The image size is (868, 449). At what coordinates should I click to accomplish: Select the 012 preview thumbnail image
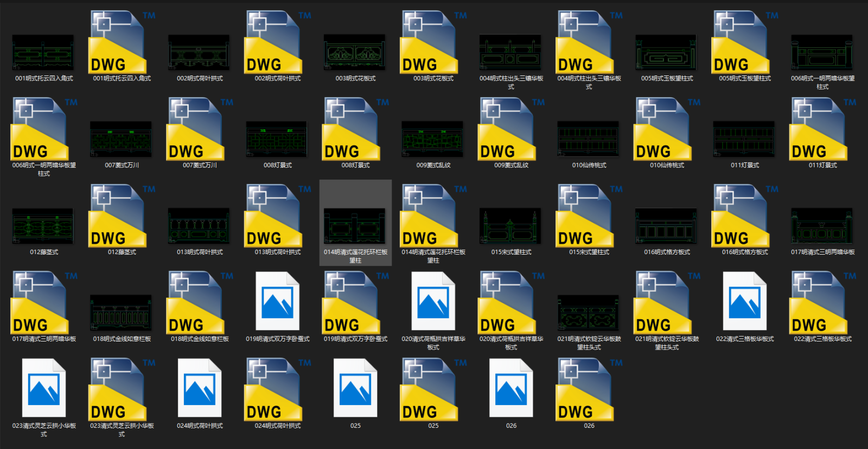(x=43, y=226)
